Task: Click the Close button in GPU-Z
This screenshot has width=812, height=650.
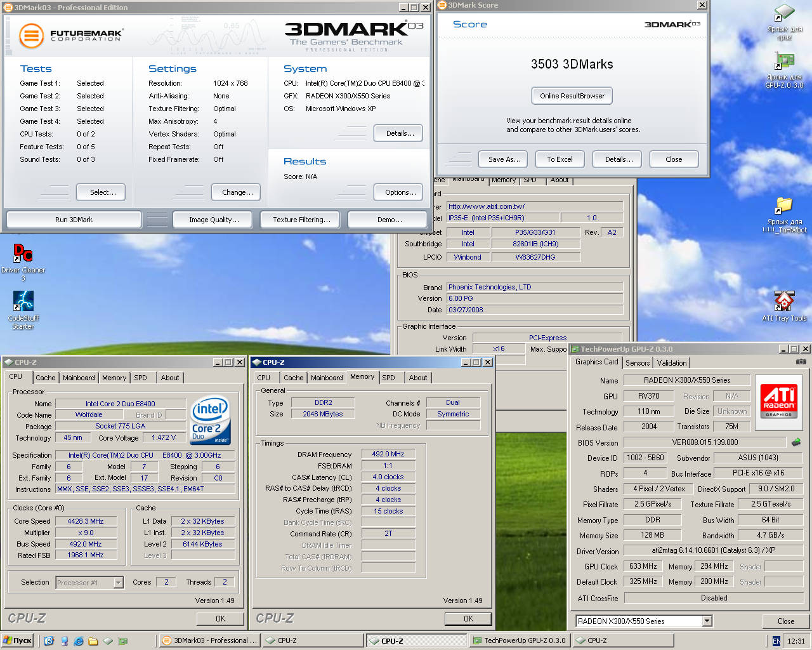Action: click(785, 621)
